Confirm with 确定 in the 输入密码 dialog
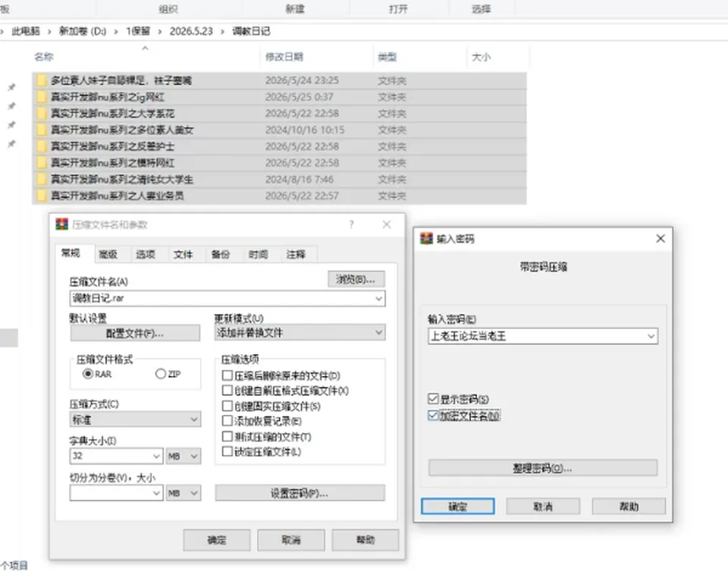Viewport: 728px width, 574px height. tap(458, 507)
